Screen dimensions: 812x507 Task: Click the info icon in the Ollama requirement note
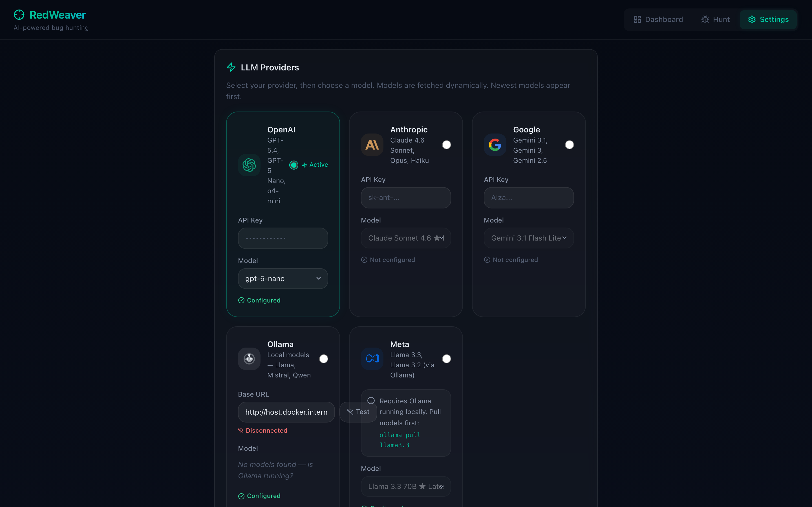(371, 401)
